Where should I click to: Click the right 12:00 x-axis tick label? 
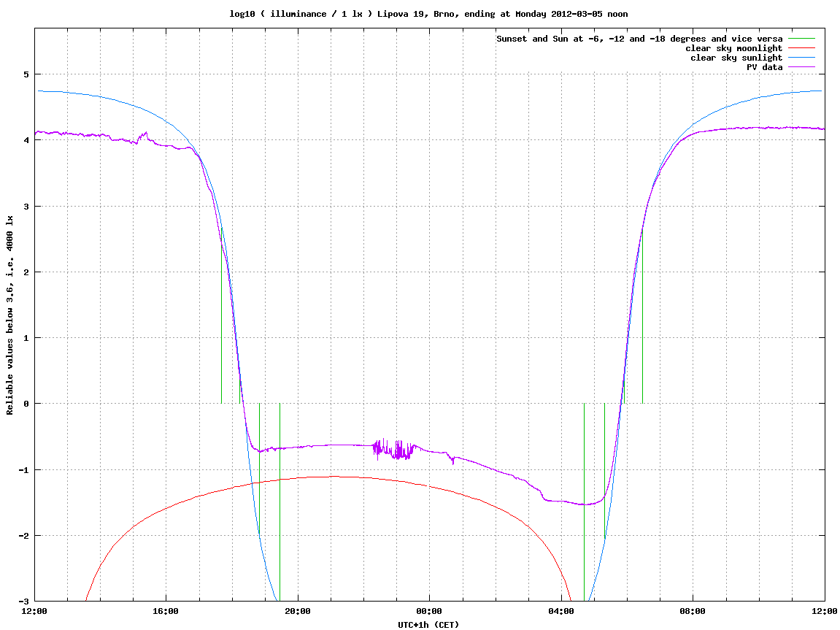coord(825,611)
